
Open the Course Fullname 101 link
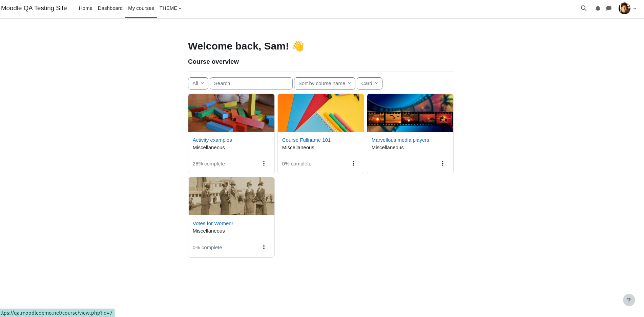pos(306,140)
